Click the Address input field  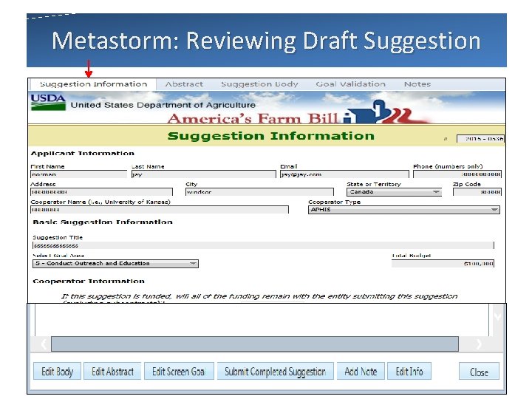tap(101, 192)
